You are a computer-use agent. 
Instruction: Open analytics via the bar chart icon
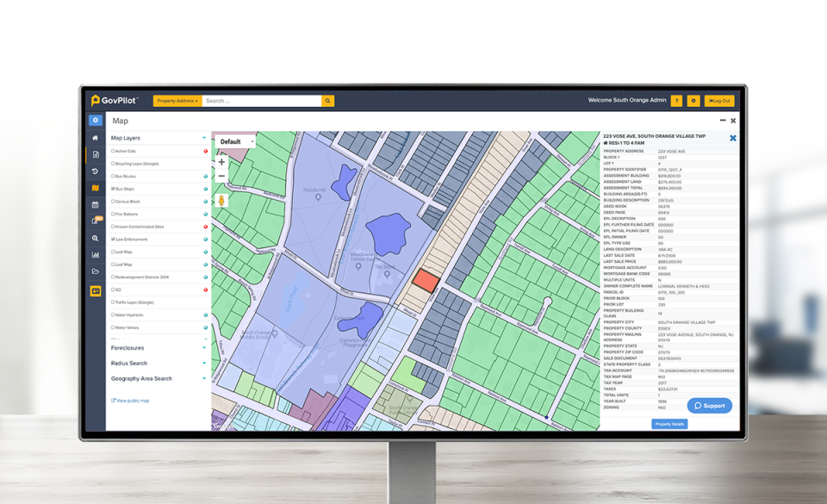(x=95, y=255)
